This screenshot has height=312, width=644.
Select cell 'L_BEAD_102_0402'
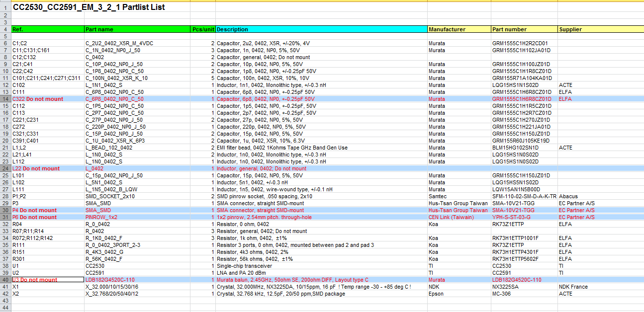coord(137,148)
